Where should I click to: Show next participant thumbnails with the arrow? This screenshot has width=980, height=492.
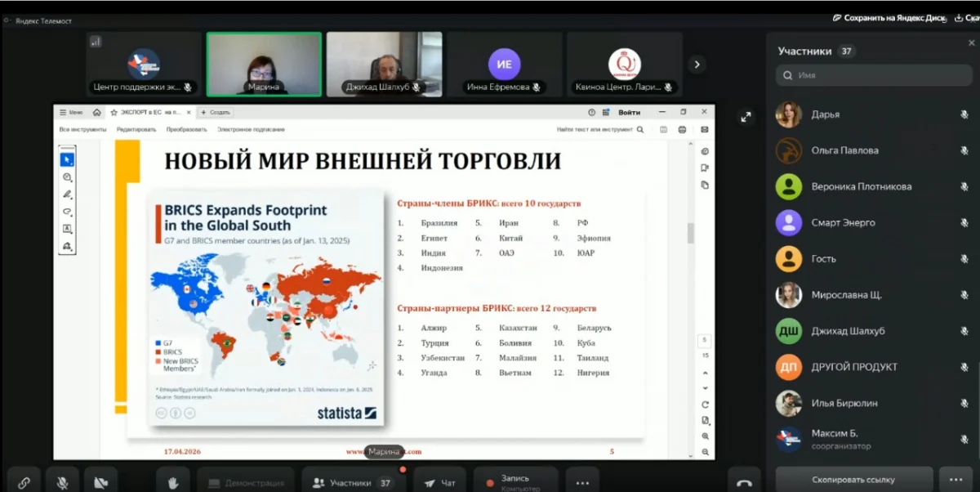697,64
